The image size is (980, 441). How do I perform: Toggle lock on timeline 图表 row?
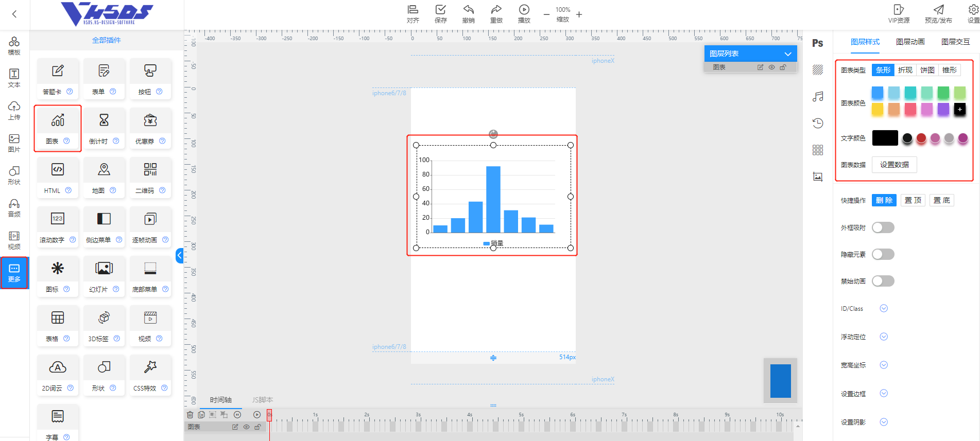[257, 427]
